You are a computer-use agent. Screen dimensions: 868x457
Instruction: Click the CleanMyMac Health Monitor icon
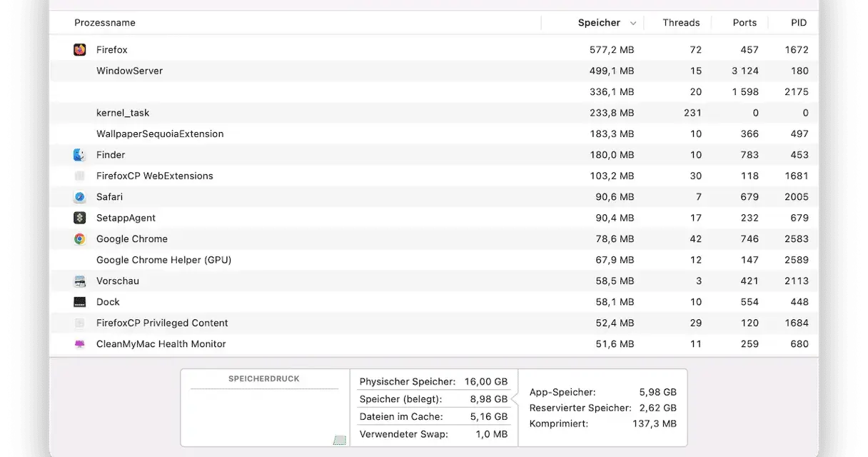(80, 344)
